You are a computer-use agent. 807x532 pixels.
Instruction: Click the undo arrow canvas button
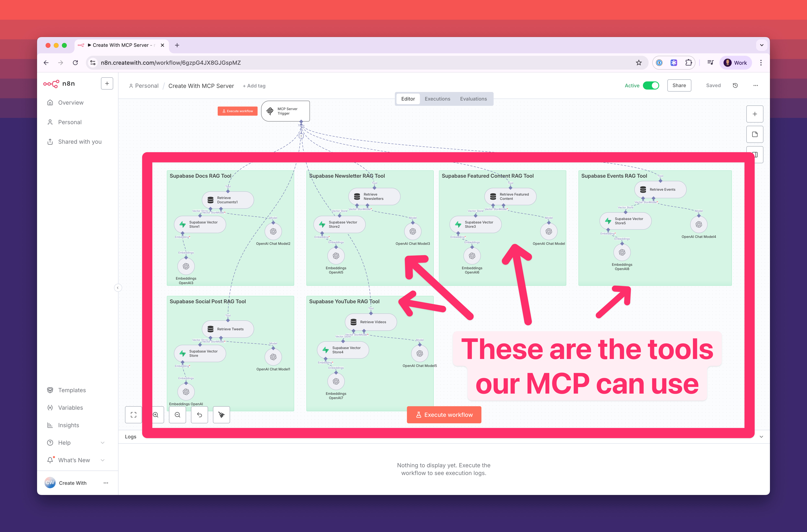click(x=200, y=415)
